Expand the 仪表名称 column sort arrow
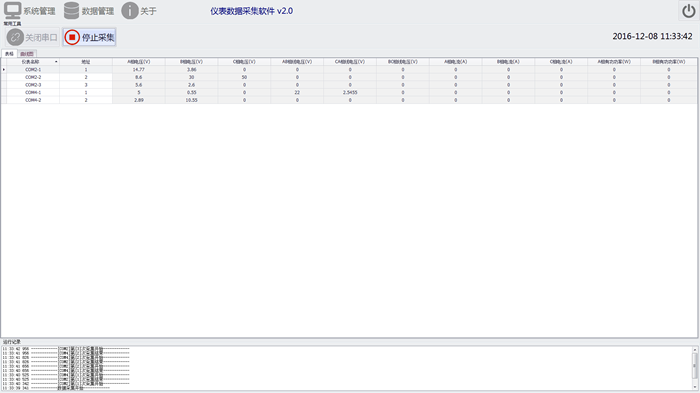 pyautogui.click(x=56, y=62)
